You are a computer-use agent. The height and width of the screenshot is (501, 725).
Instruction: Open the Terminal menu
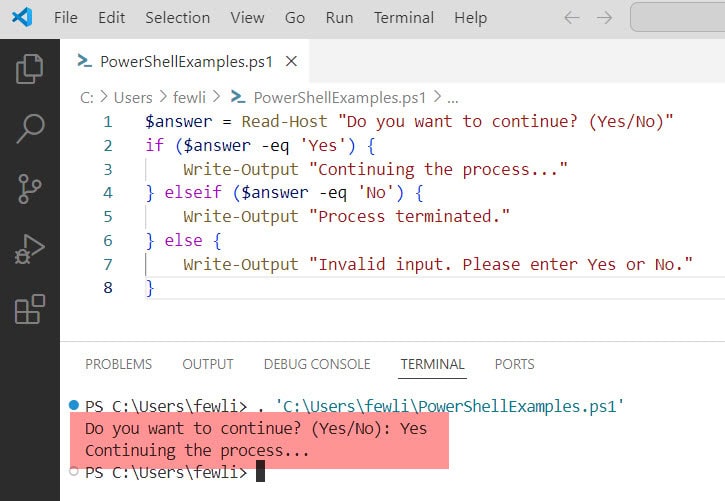point(404,18)
